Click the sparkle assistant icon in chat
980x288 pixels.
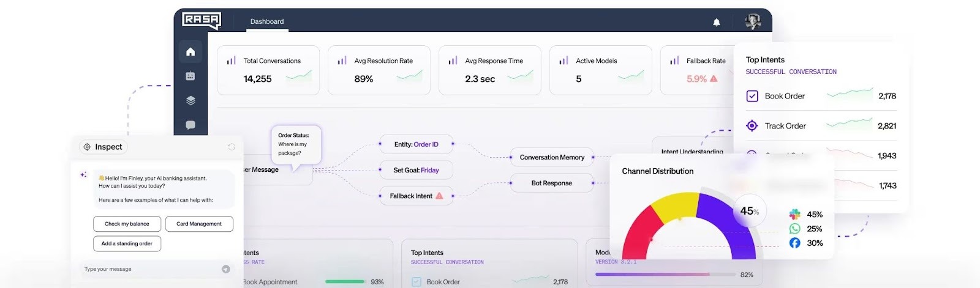[84, 175]
